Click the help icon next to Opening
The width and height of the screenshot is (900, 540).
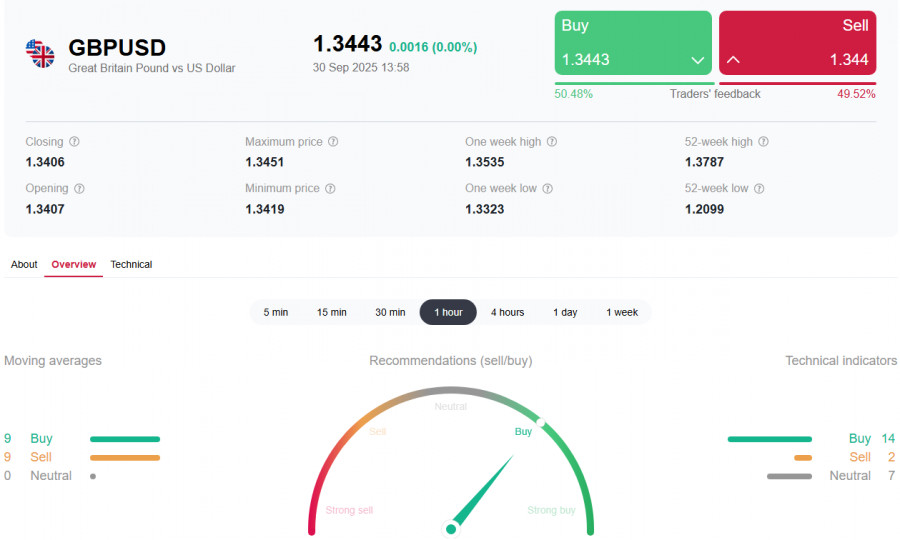[80, 188]
